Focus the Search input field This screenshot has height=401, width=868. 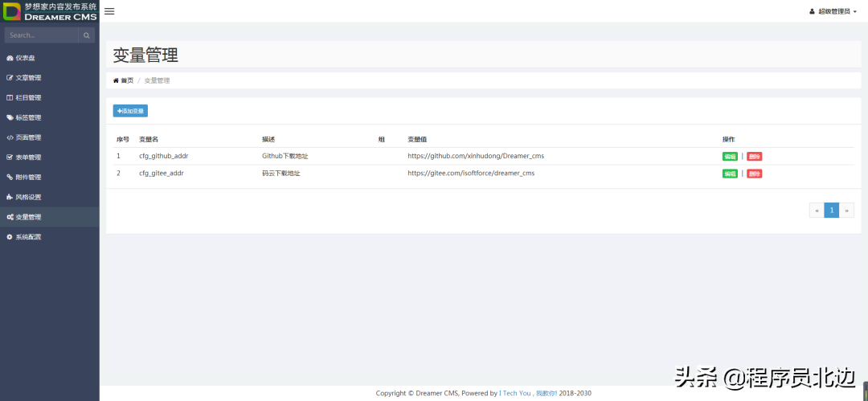(42, 35)
